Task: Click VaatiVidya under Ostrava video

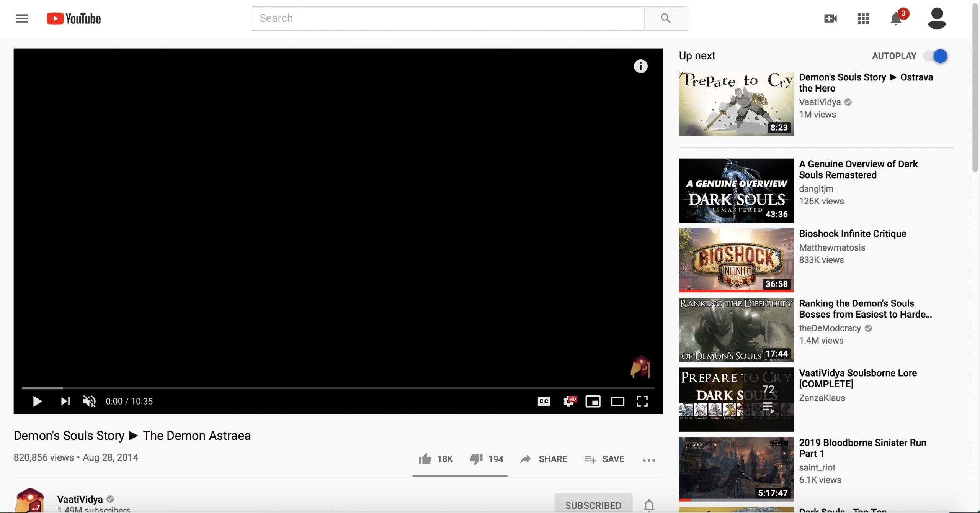Action: pyautogui.click(x=820, y=102)
